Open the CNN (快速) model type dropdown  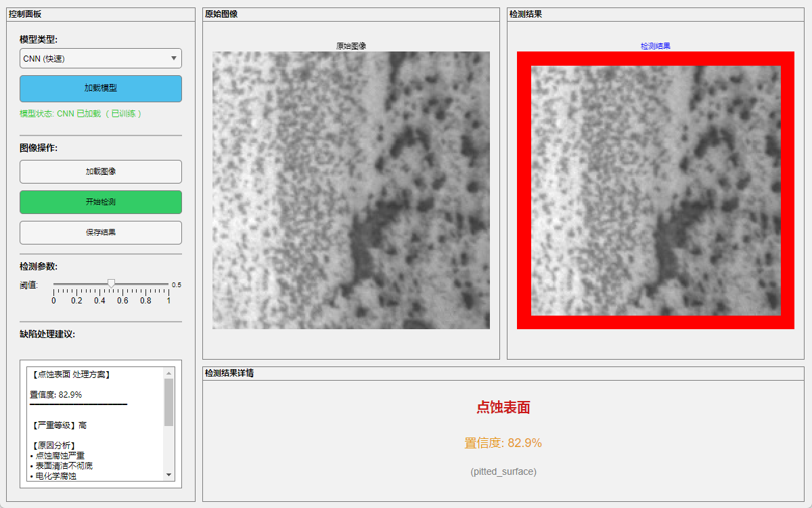[101, 59]
